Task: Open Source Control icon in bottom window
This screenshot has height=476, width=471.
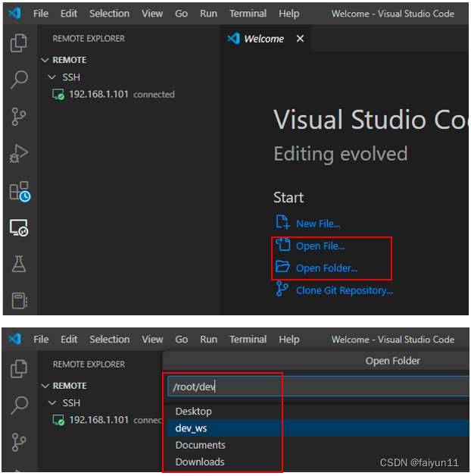Action: pos(19,443)
